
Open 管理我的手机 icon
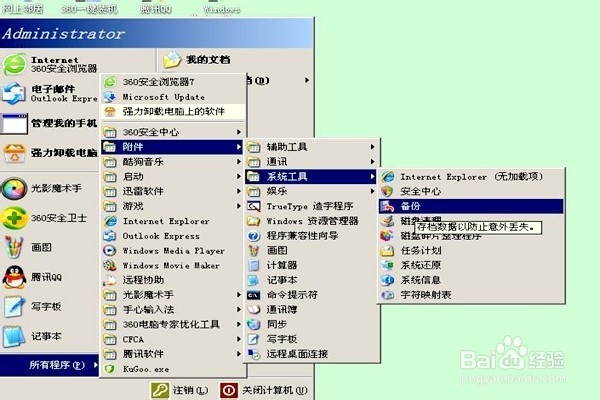[x=14, y=123]
